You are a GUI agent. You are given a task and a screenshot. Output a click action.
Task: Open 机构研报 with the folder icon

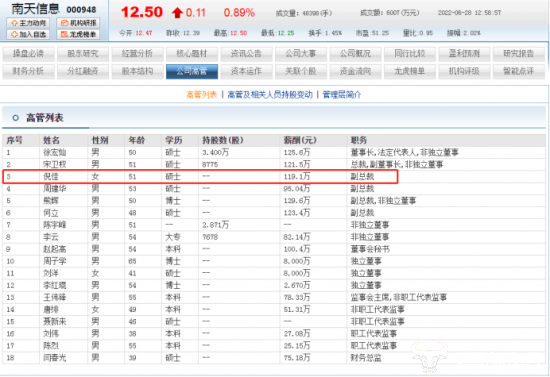[78, 23]
